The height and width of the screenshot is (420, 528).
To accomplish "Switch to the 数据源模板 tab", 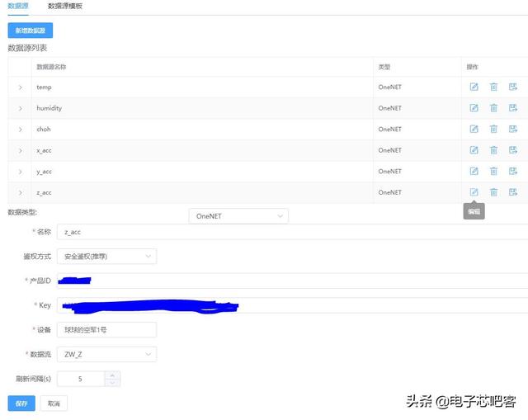I will (65, 6).
